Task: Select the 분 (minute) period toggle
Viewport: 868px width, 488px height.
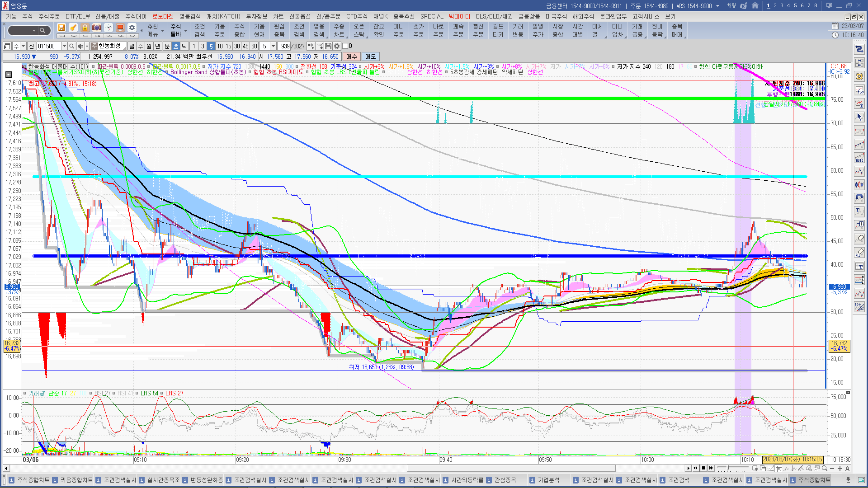Action: (x=167, y=46)
